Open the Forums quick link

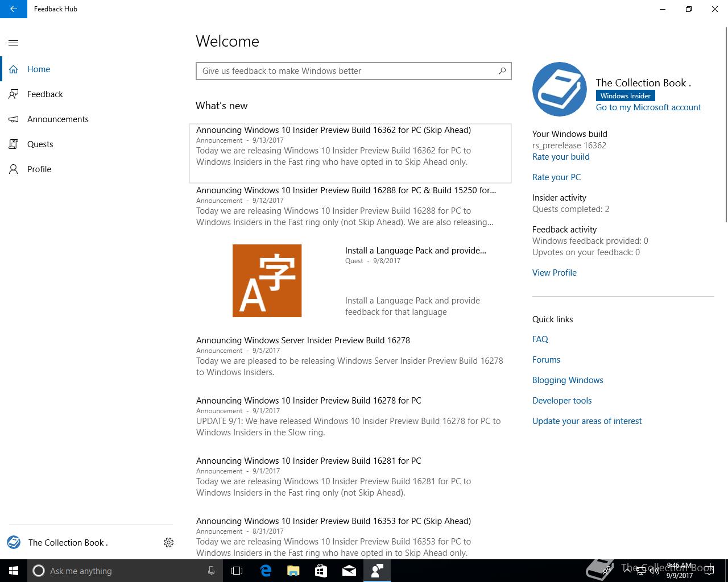[546, 360]
